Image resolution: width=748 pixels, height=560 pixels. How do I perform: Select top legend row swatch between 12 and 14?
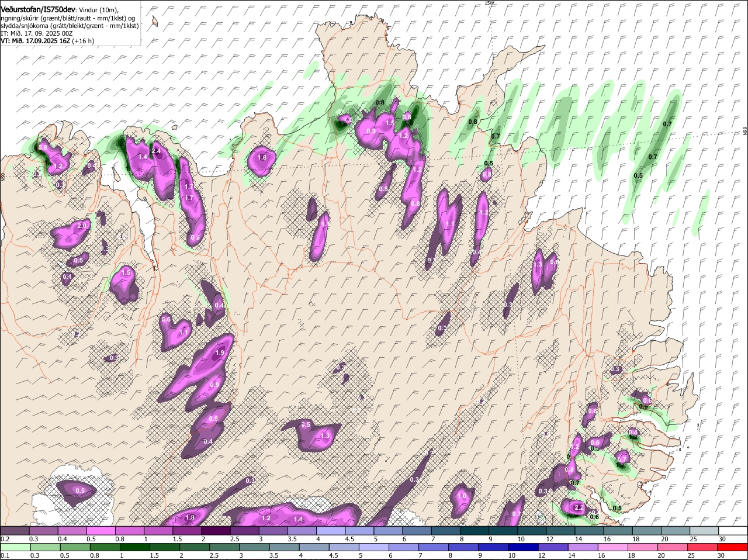(x=560, y=531)
